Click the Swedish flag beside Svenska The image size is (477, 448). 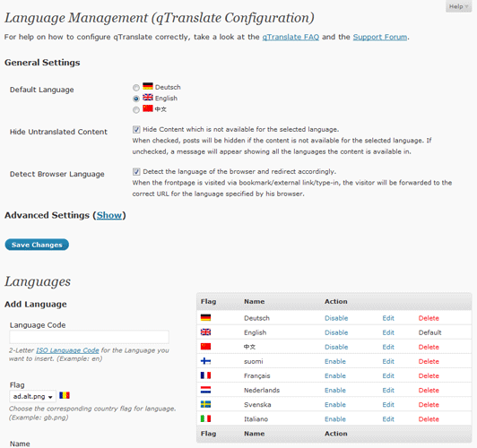(x=205, y=404)
